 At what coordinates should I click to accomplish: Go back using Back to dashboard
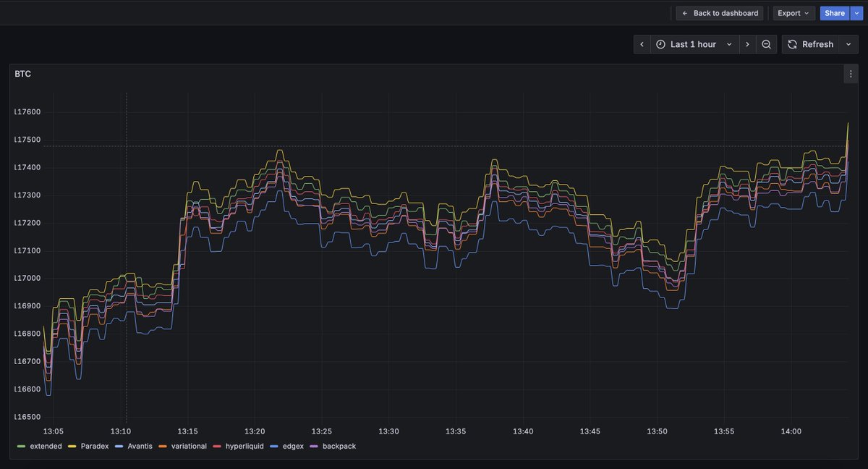click(719, 13)
